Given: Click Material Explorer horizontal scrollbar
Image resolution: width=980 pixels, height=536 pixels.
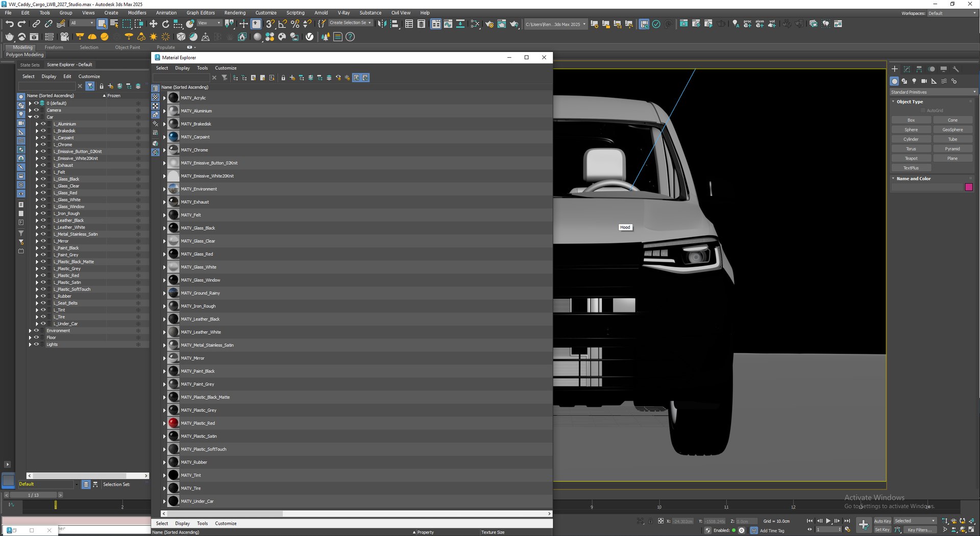Looking at the screenshot, I should click(357, 514).
